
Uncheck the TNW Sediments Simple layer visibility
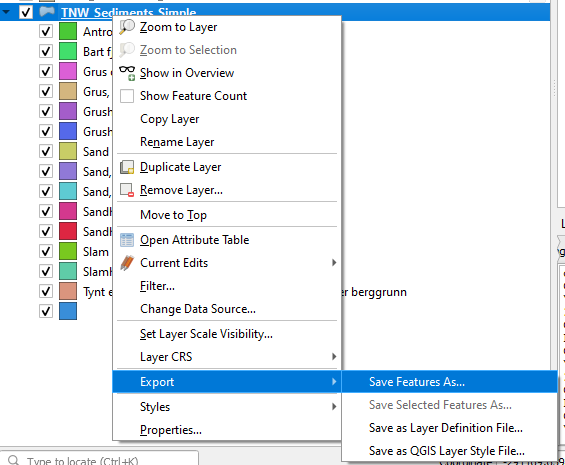(26, 12)
